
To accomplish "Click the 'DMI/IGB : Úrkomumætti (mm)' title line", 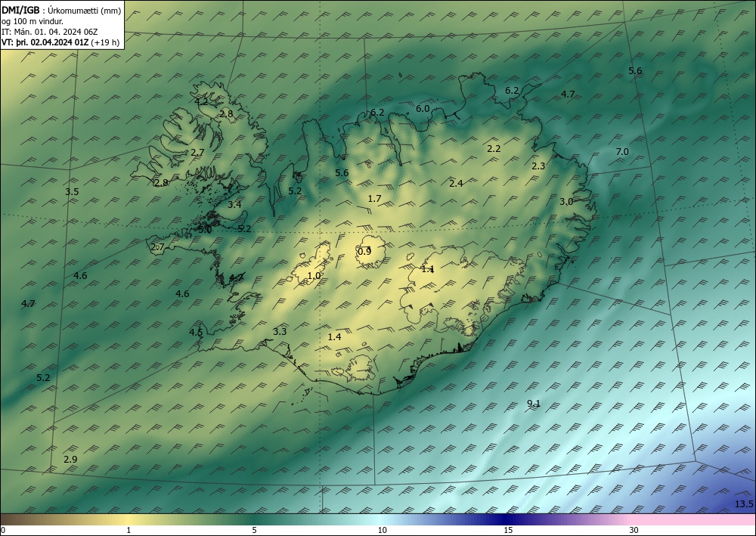I will 61,11.
